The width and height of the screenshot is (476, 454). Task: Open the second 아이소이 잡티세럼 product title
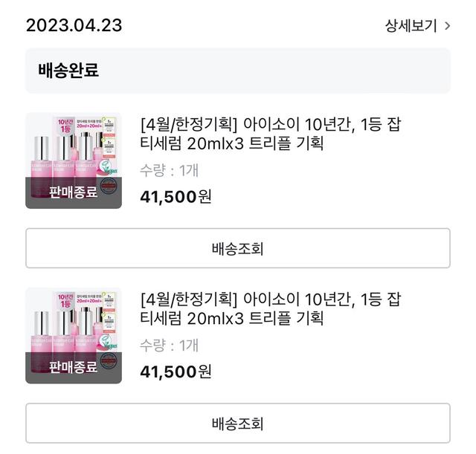[x=270, y=308]
